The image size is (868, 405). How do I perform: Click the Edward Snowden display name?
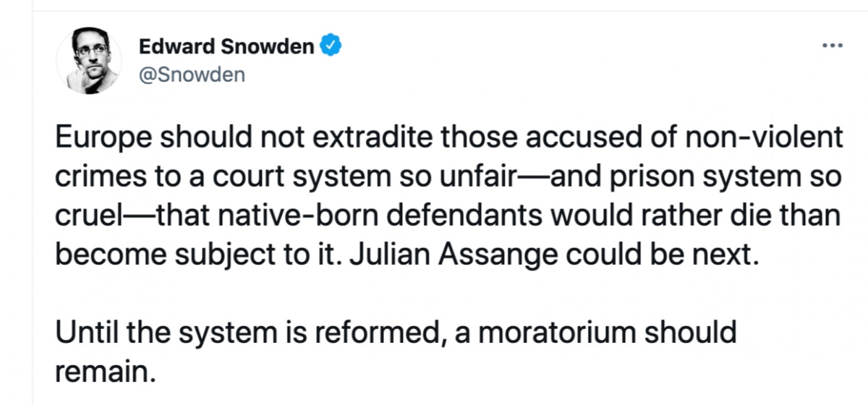[226, 47]
